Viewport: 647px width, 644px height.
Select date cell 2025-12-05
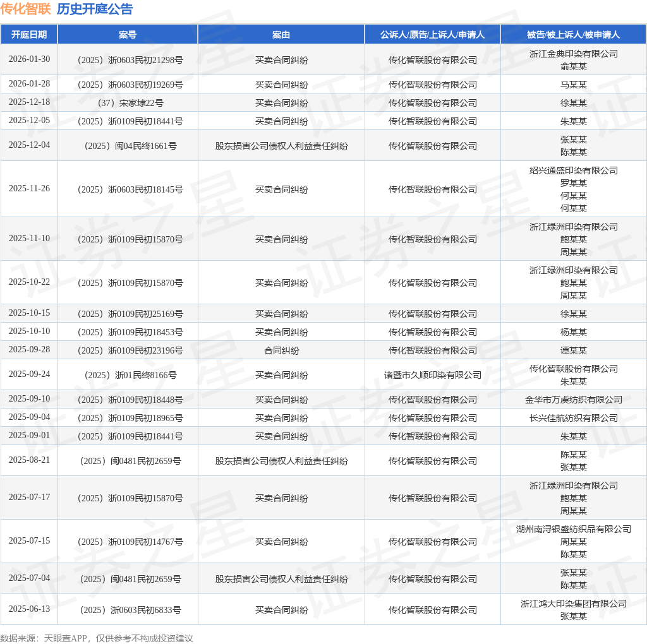[x=29, y=120]
